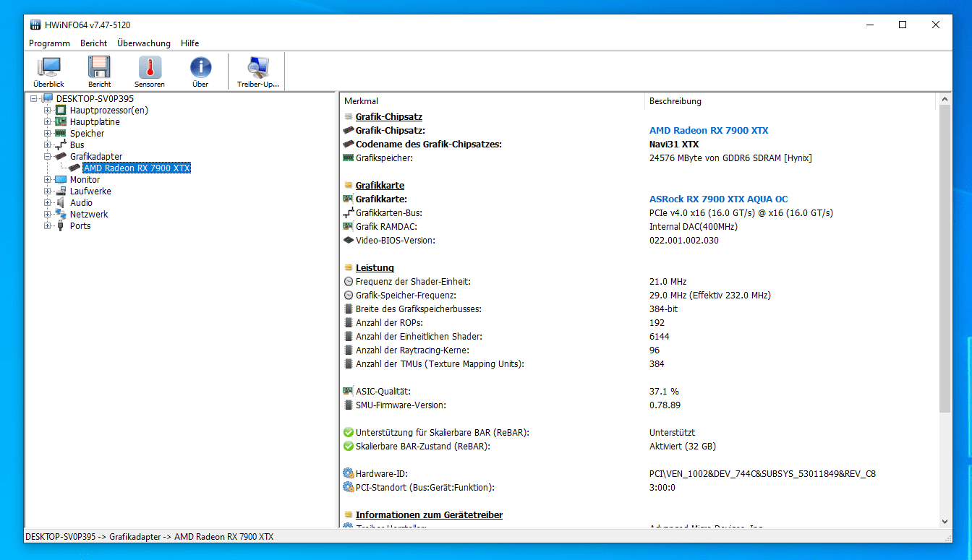The width and height of the screenshot is (972, 560).
Task: Click the Ports plug icon
Action: [61, 226]
